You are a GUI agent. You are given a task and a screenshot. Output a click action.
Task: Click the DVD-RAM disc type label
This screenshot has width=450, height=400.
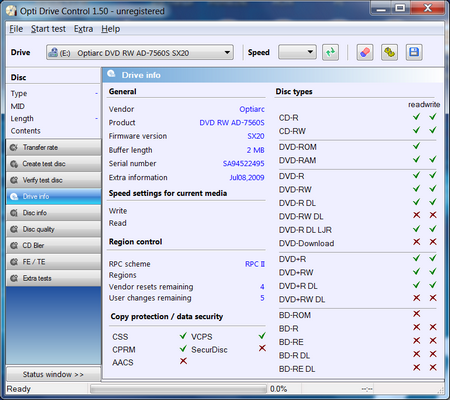coord(298,160)
